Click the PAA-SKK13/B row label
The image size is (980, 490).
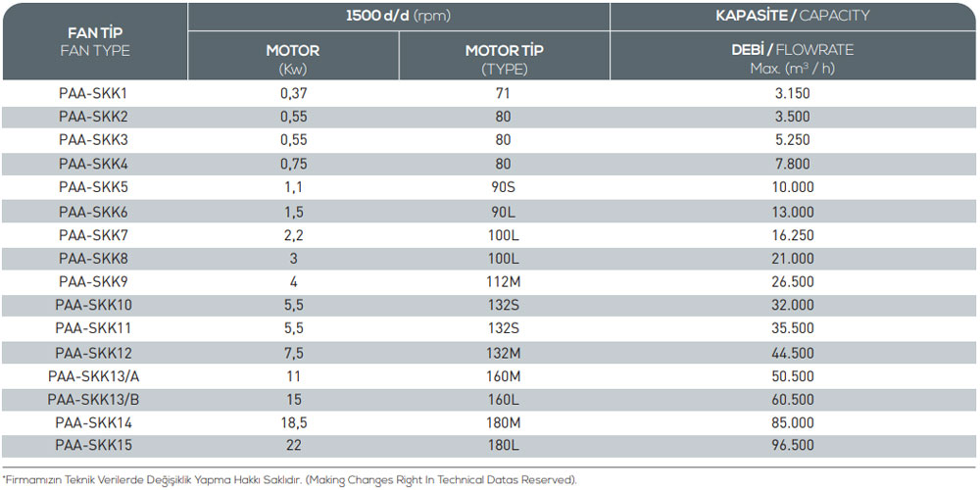[93, 400]
